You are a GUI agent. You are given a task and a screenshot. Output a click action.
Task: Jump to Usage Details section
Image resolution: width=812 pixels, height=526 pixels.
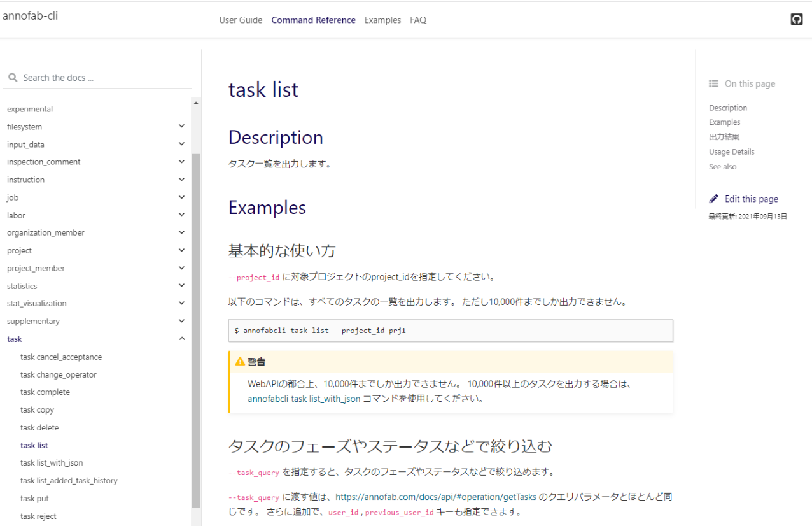pyautogui.click(x=732, y=152)
